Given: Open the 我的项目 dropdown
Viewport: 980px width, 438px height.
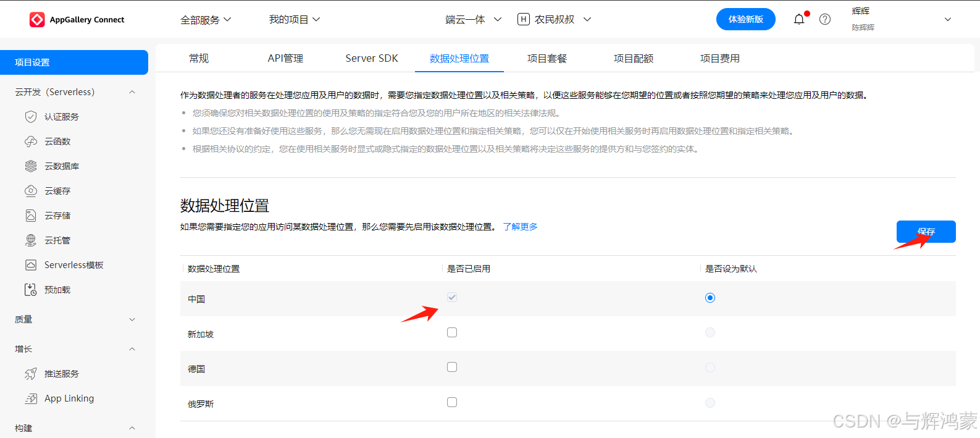Looking at the screenshot, I should [x=295, y=20].
